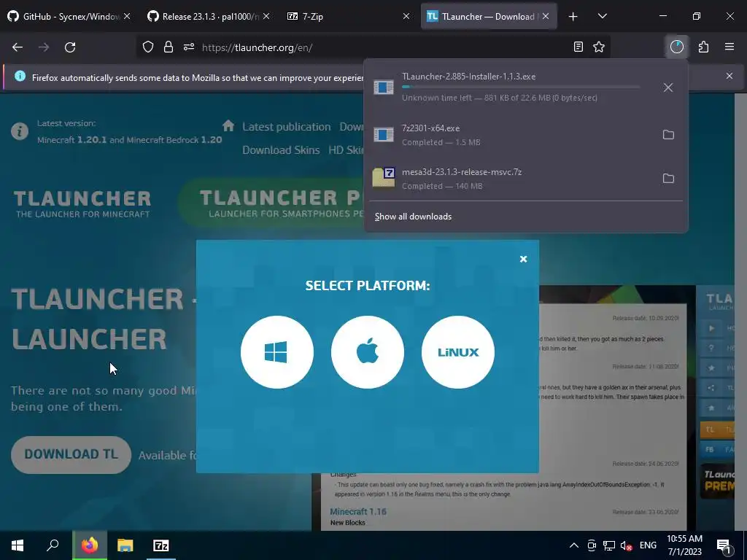Open the Minecraft 1.16 article link
This screenshot has width=747, height=560.
(358, 512)
